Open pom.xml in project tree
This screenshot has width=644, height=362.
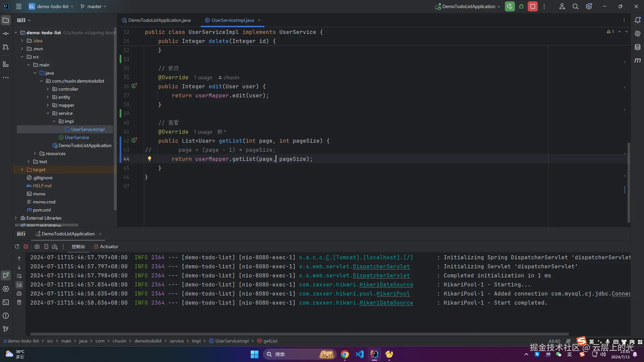(42, 210)
